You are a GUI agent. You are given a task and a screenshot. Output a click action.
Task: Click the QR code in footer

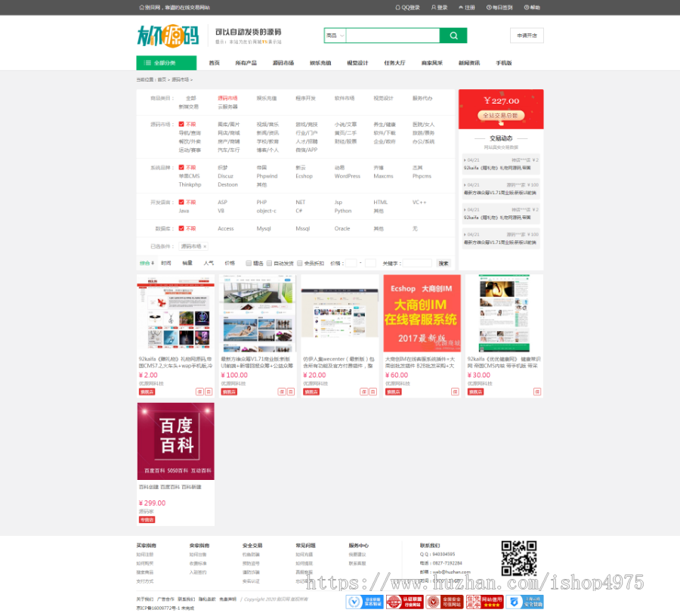click(x=519, y=558)
